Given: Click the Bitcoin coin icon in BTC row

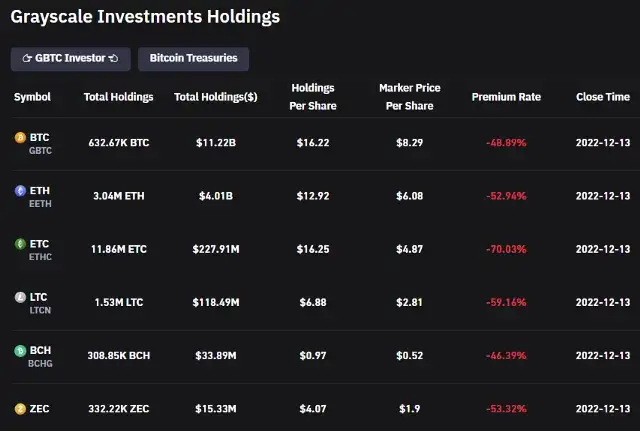Looking at the screenshot, I should pos(20,138).
